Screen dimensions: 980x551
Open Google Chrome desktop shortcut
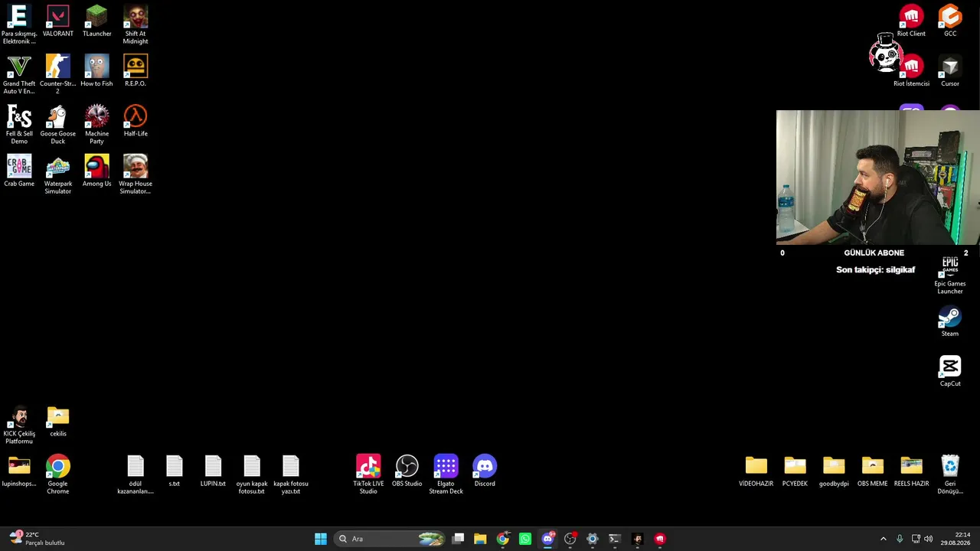(x=58, y=474)
